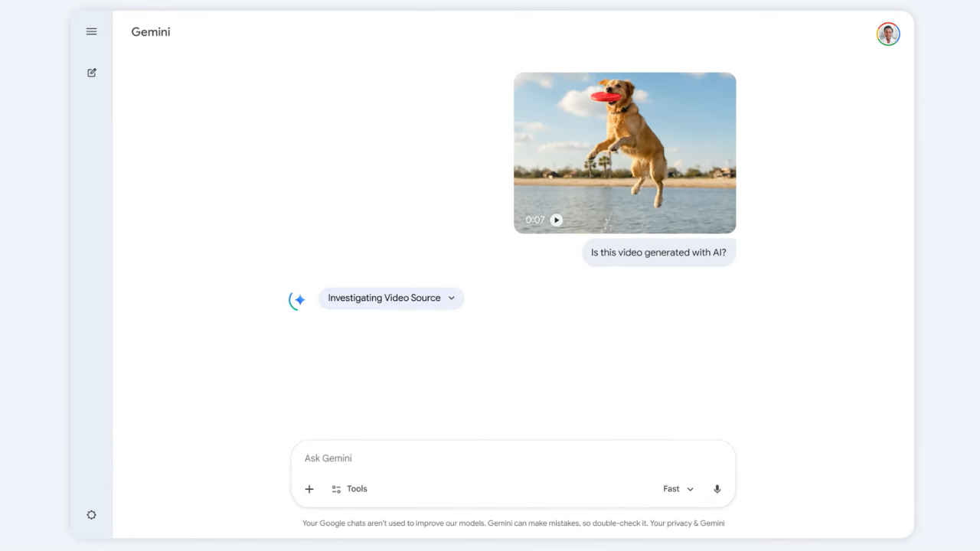Select the 'Is this video generated with AI?' message
The image size is (980, 551).
coord(658,253)
